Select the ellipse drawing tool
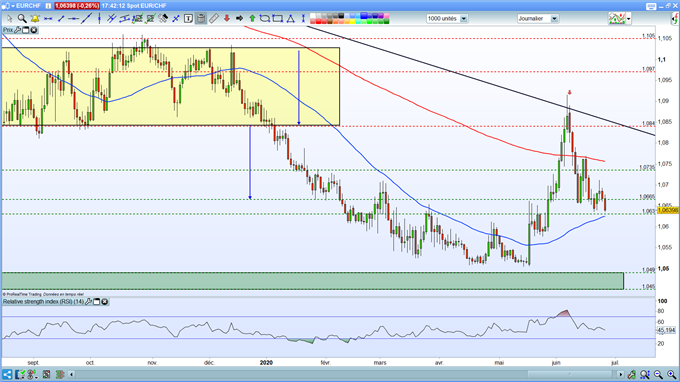 [265, 18]
